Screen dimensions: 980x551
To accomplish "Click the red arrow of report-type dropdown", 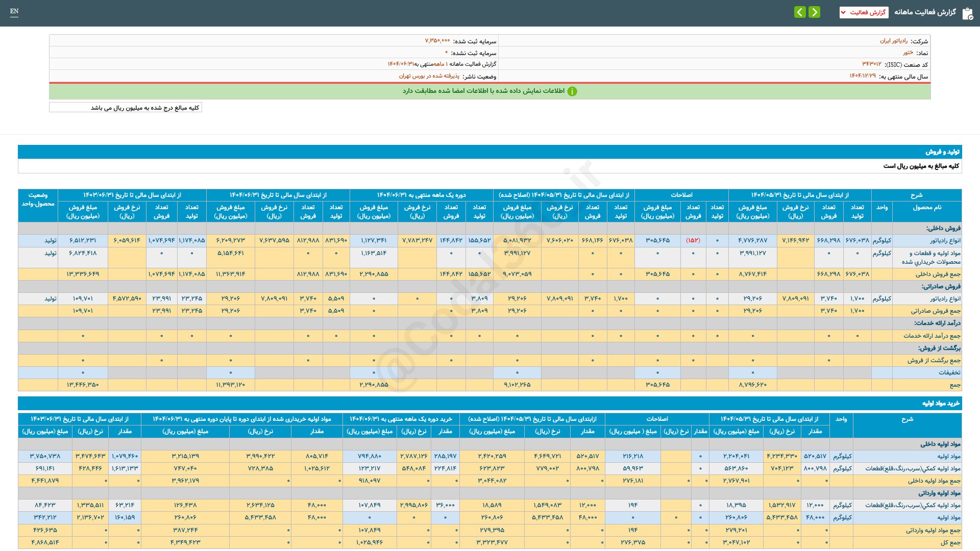I will pos(844,12).
